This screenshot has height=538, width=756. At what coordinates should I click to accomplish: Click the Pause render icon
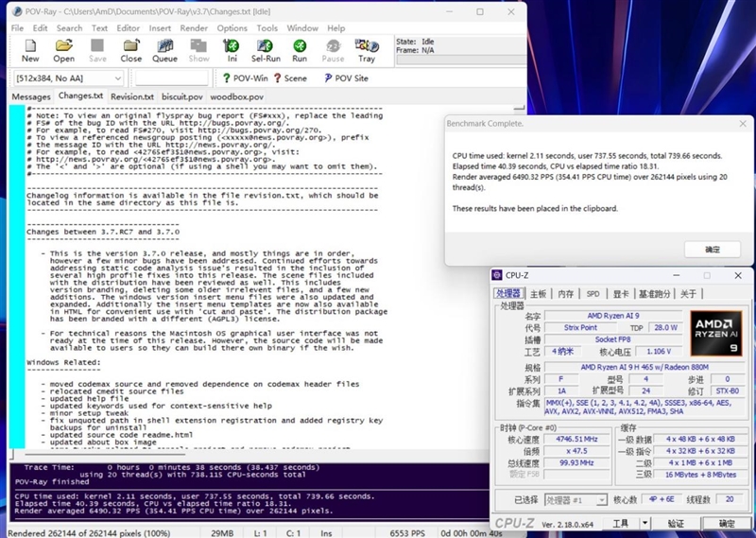tap(334, 51)
